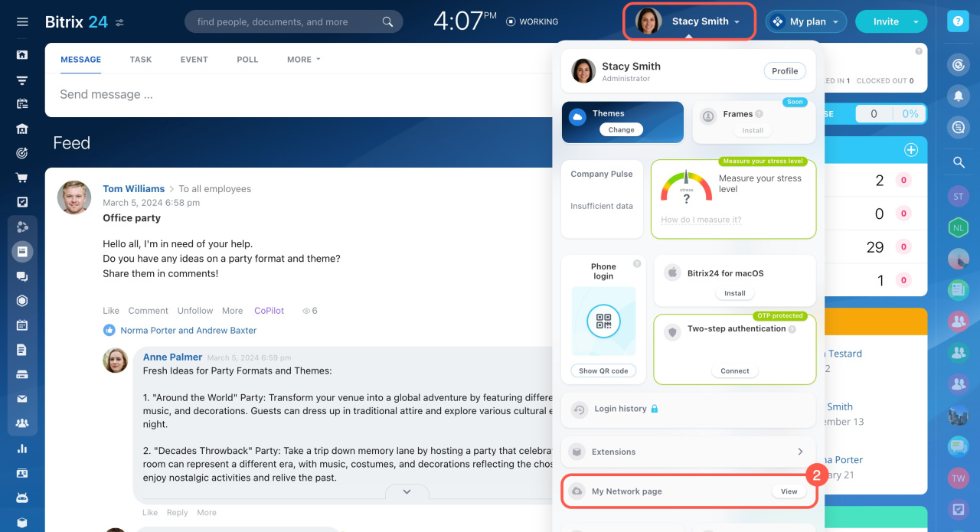980x532 pixels.
Task: Click the stress level gauge
Action: pos(686,185)
